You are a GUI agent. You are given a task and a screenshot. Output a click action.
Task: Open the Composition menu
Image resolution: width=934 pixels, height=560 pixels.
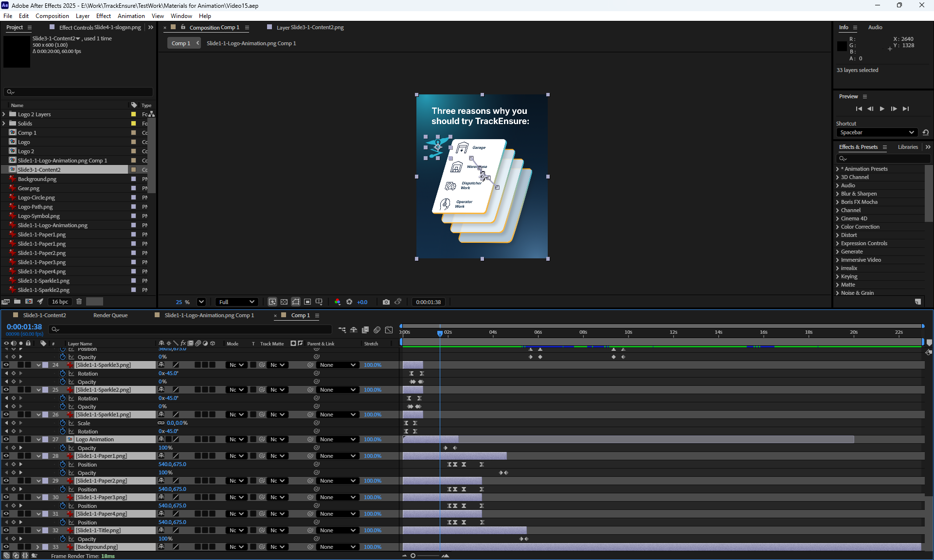pyautogui.click(x=52, y=16)
